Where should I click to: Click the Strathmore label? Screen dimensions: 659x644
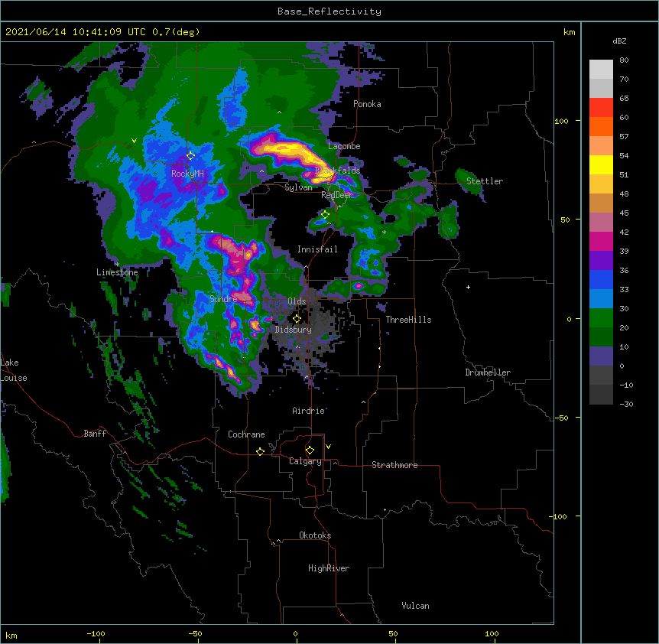(x=394, y=465)
